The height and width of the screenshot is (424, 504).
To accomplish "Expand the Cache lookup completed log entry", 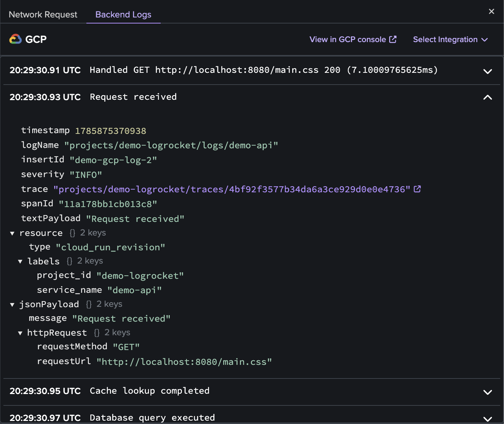I will (x=488, y=392).
